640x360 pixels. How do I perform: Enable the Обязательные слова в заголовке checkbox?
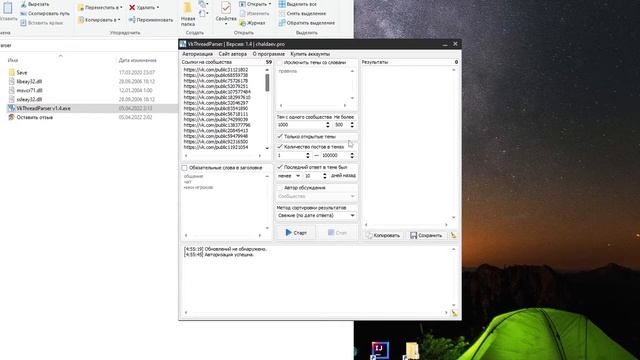pos(184,168)
